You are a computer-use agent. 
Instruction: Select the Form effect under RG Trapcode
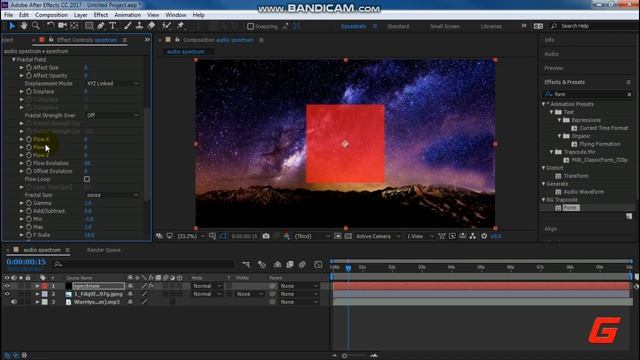[570, 208]
